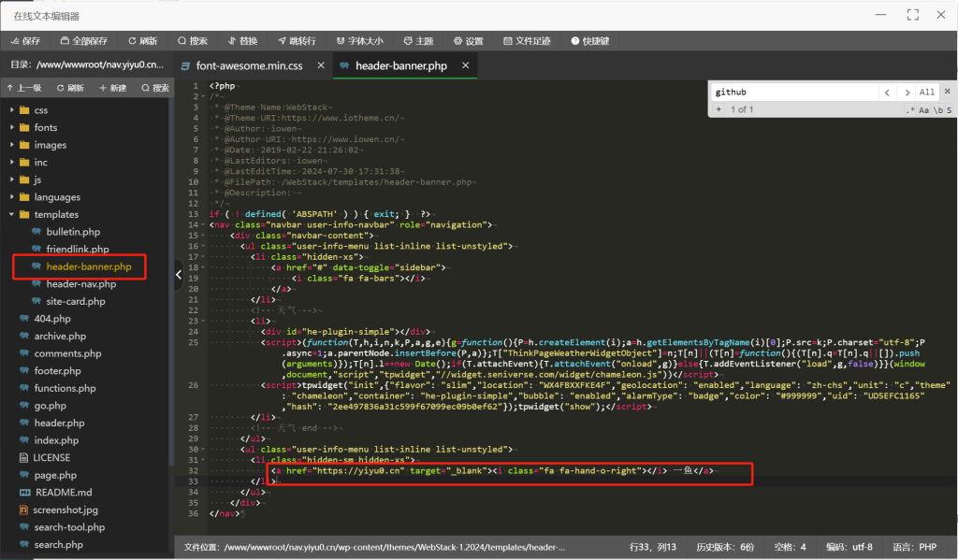Expand the fonts folder
This screenshot has height=560, width=958.
(x=11, y=127)
